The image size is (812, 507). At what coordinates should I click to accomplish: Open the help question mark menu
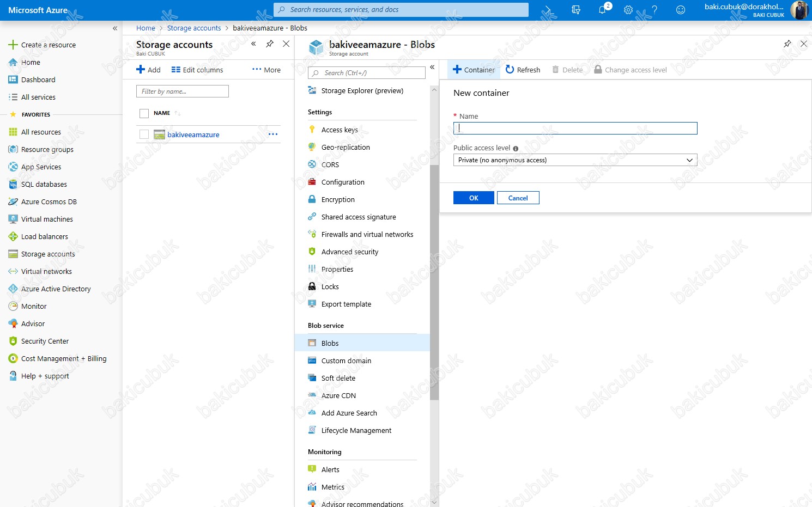coord(655,10)
